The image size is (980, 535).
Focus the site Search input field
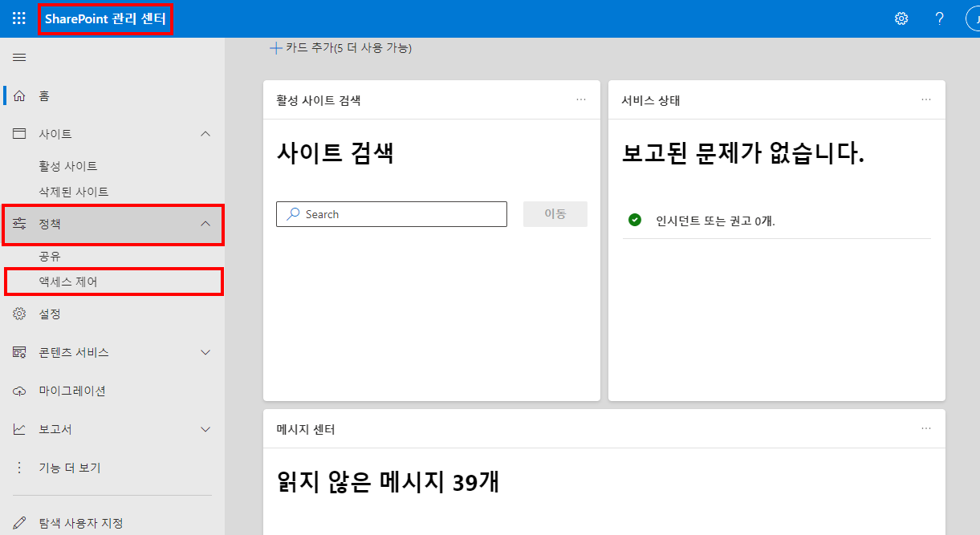point(392,214)
